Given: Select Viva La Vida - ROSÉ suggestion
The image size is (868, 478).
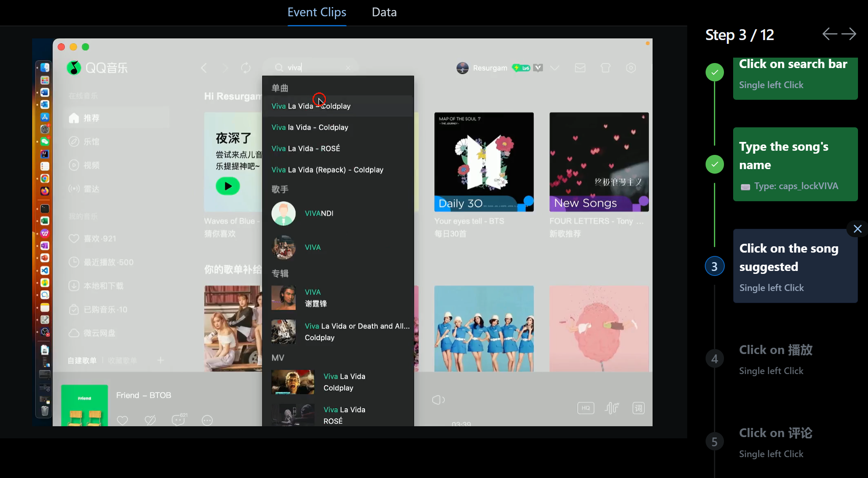Looking at the screenshot, I should tap(338, 149).
